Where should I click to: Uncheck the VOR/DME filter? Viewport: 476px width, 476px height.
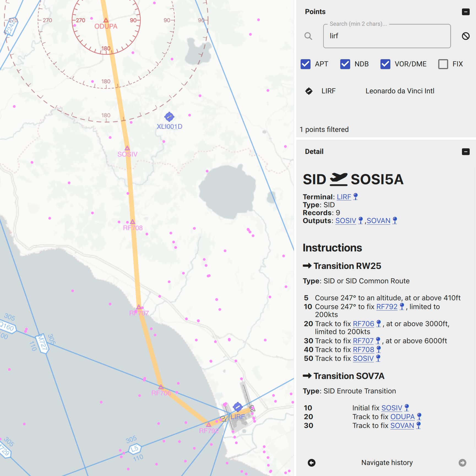click(x=385, y=64)
